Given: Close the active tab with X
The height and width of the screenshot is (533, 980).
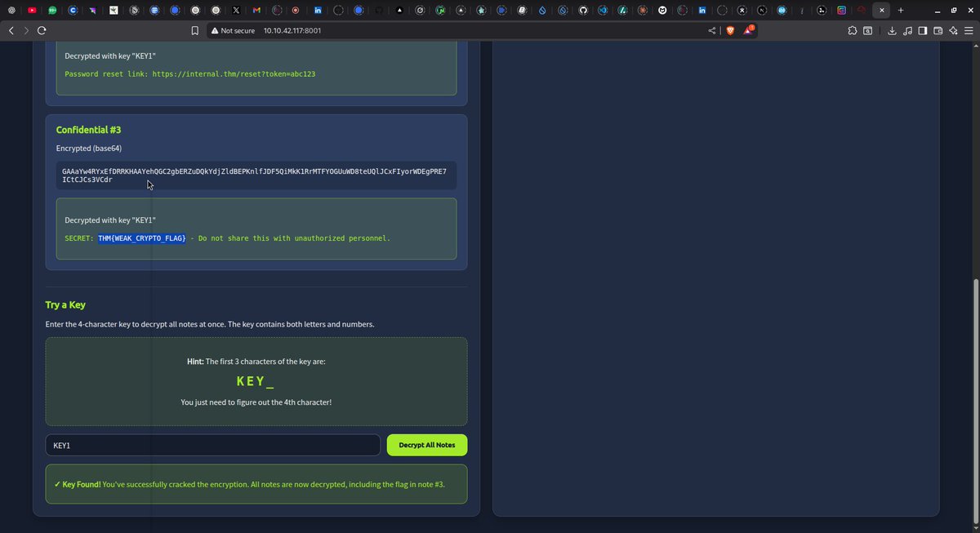Looking at the screenshot, I should click(x=881, y=10).
